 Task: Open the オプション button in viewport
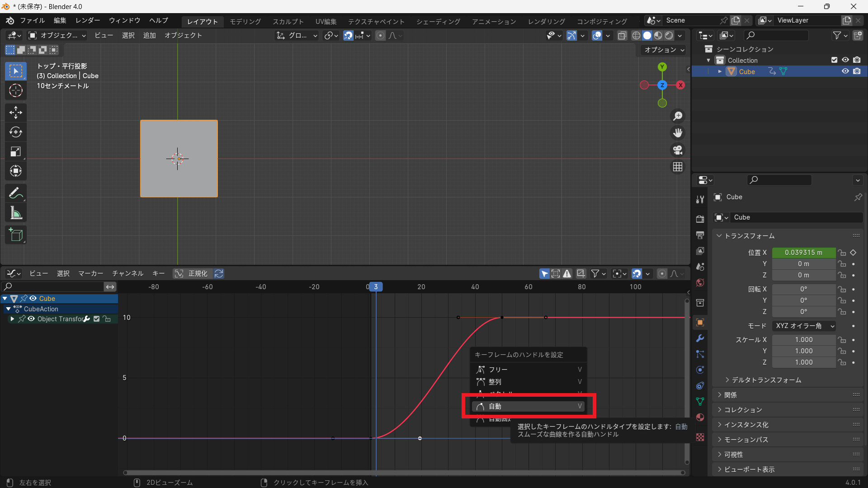point(664,50)
